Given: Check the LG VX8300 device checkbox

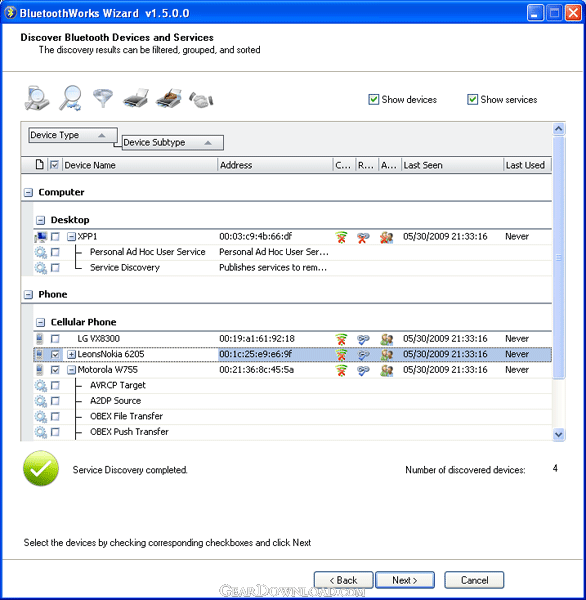Looking at the screenshot, I should click(55, 339).
